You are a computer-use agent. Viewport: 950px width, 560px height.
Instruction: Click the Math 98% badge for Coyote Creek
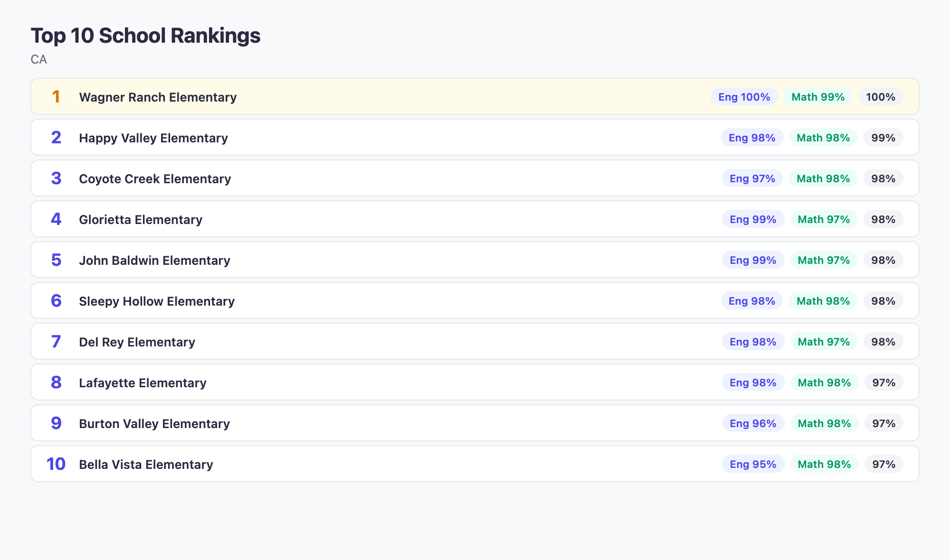823,178
